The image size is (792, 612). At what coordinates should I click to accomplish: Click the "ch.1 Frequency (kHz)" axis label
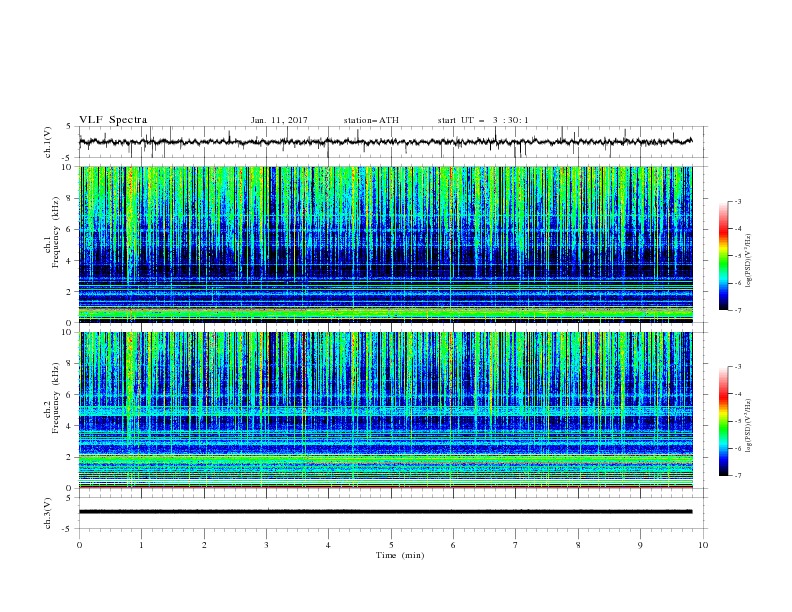(x=52, y=233)
